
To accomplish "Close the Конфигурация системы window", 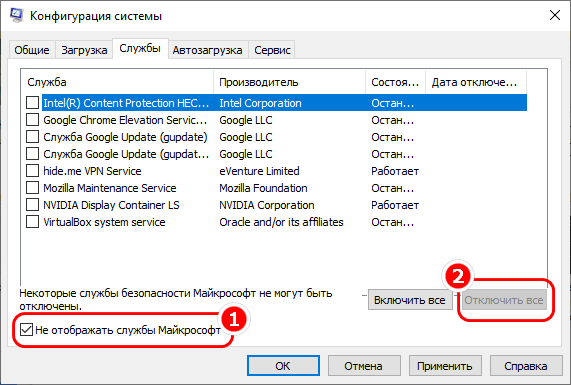I will click(555, 15).
